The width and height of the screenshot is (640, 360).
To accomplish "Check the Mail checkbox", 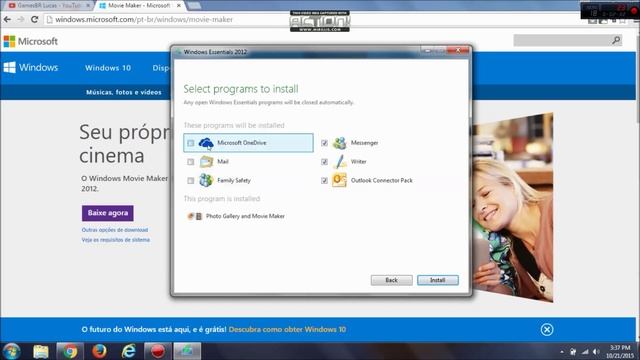I will click(x=191, y=162).
